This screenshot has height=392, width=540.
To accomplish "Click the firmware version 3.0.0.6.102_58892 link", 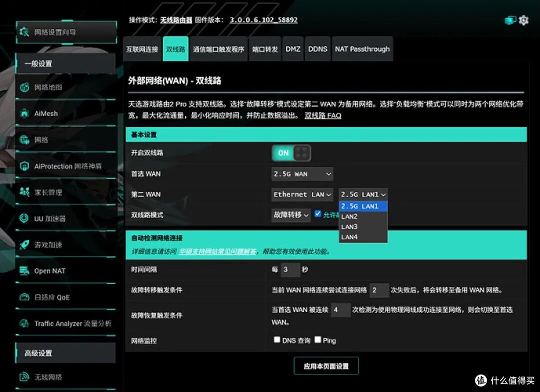I will [x=263, y=20].
